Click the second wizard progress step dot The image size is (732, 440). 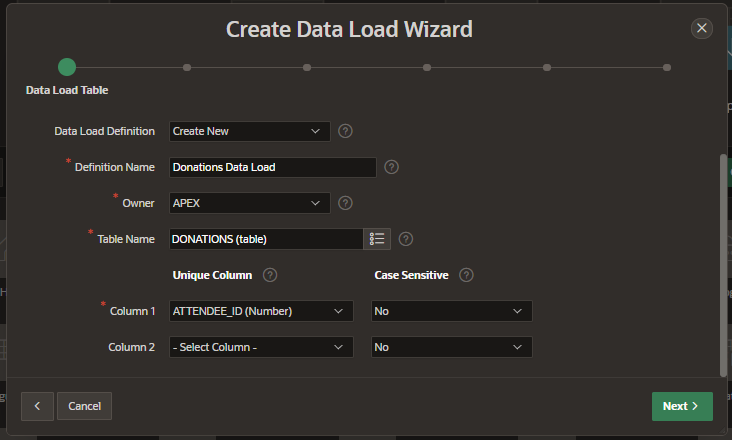[x=187, y=68]
